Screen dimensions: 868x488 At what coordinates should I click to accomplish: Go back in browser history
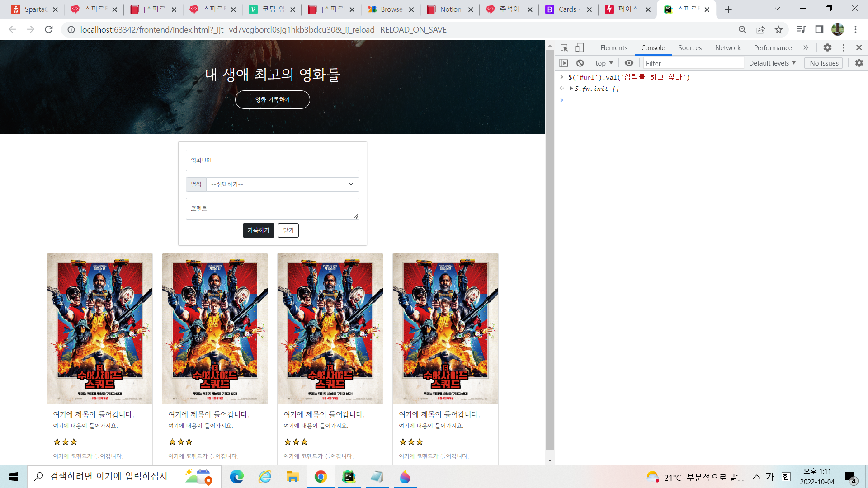coord(12,29)
